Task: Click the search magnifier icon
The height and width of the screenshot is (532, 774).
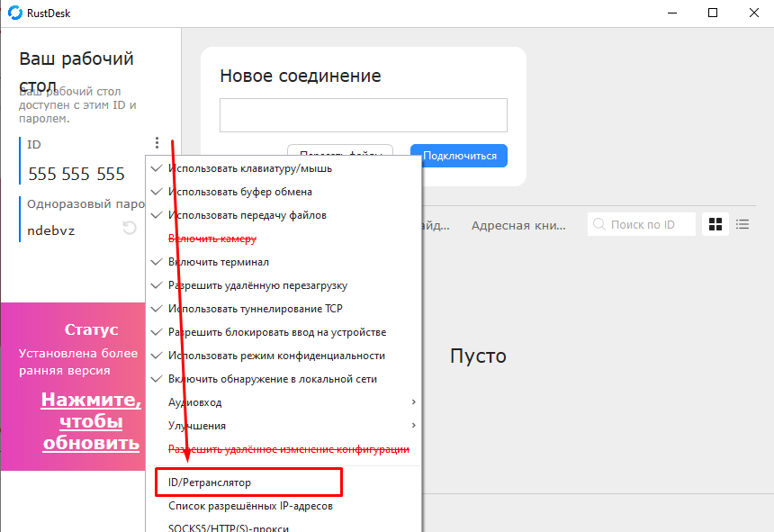Action: click(598, 224)
